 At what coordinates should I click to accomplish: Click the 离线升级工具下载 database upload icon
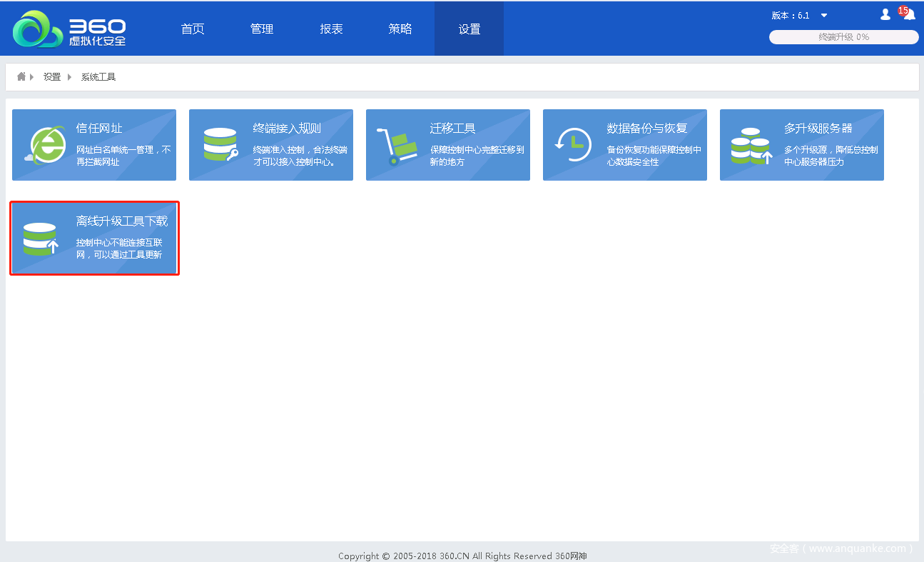41,239
